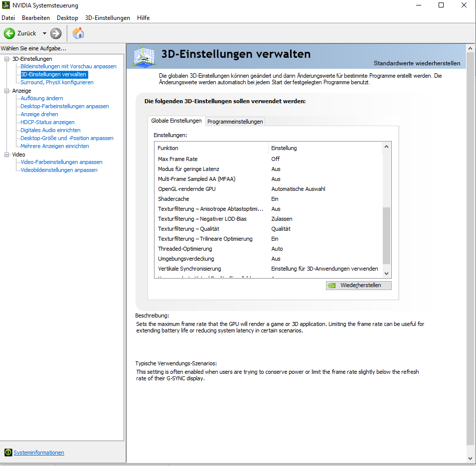This screenshot has height=466, width=476.
Task: Open the Systeminformationen link
Action: (x=39, y=453)
